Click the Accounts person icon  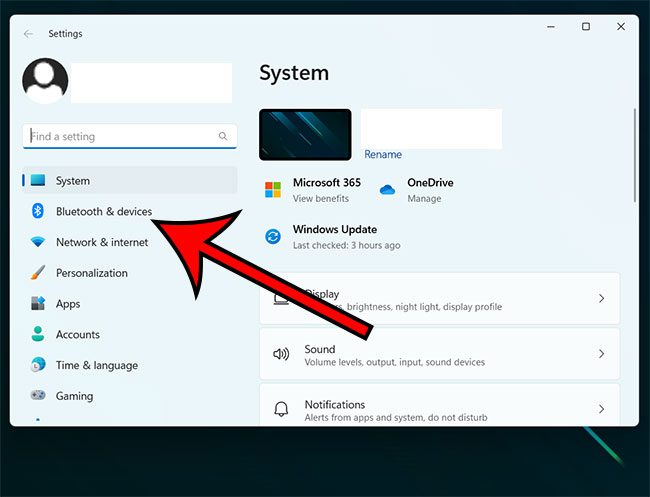pyautogui.click(x=38, y=335)
